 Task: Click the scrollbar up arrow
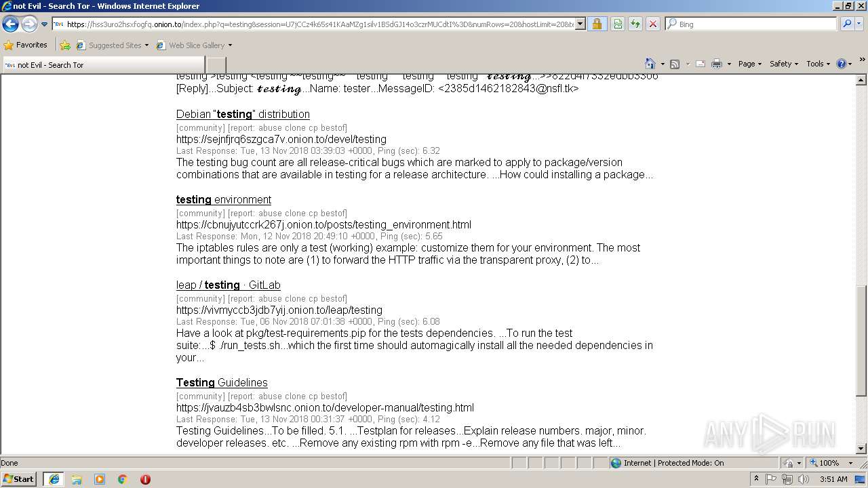[861, 80]
